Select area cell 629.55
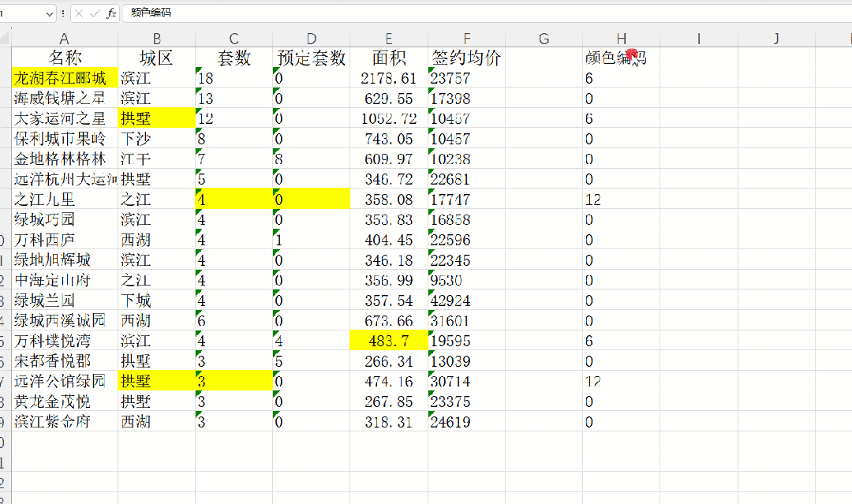Screen dimensions: 852x504 tap(389, 99)
